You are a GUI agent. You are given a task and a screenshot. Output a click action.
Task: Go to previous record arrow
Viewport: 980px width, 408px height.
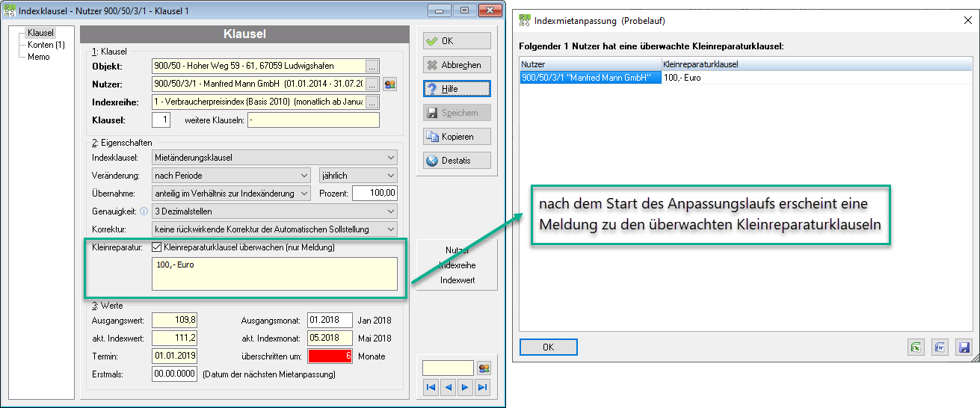click(448, 387)
